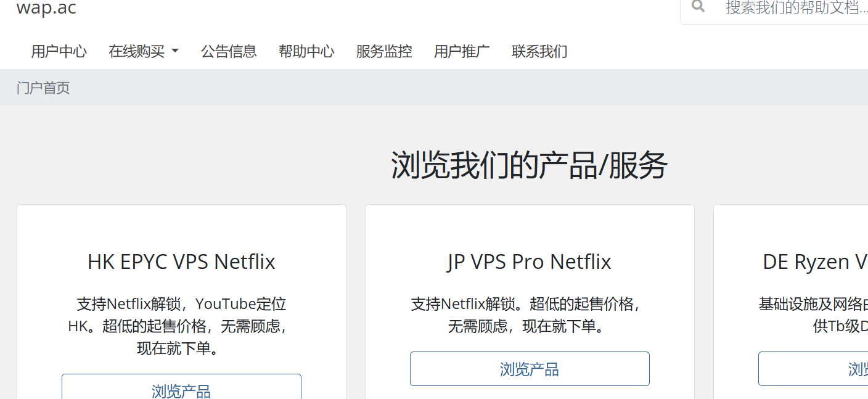This screenshot has width=868, height=399.
Task: Click the DE Ryzen card title
Action: click(815, 262)
